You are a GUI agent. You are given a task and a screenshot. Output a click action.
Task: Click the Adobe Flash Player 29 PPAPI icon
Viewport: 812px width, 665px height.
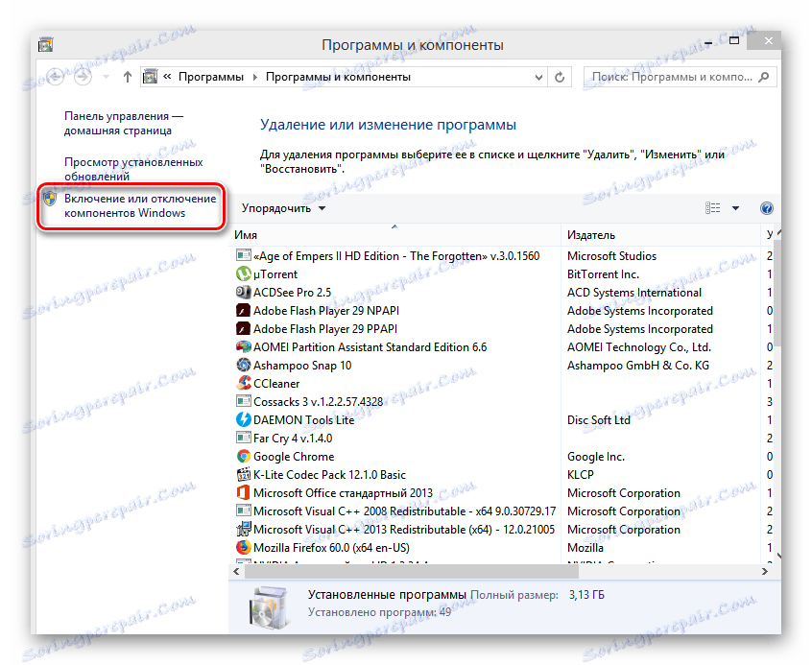[244, 329]
